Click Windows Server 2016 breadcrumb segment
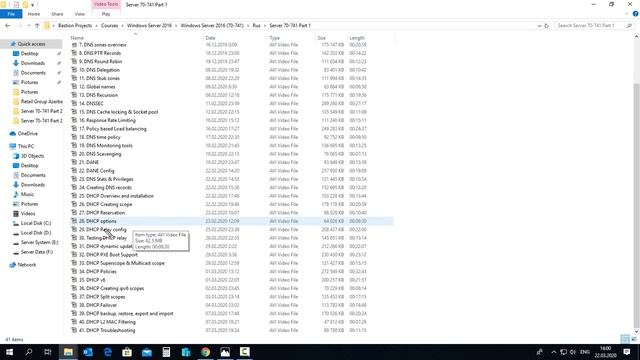Viewport: 640px width, 360px height. 149,25
